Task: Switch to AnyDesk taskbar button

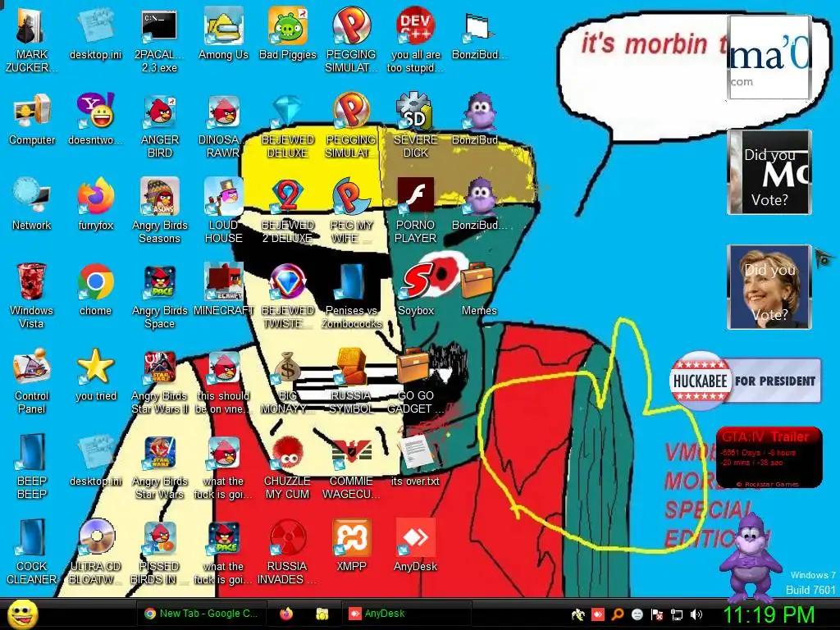Action: coord(405,614)
